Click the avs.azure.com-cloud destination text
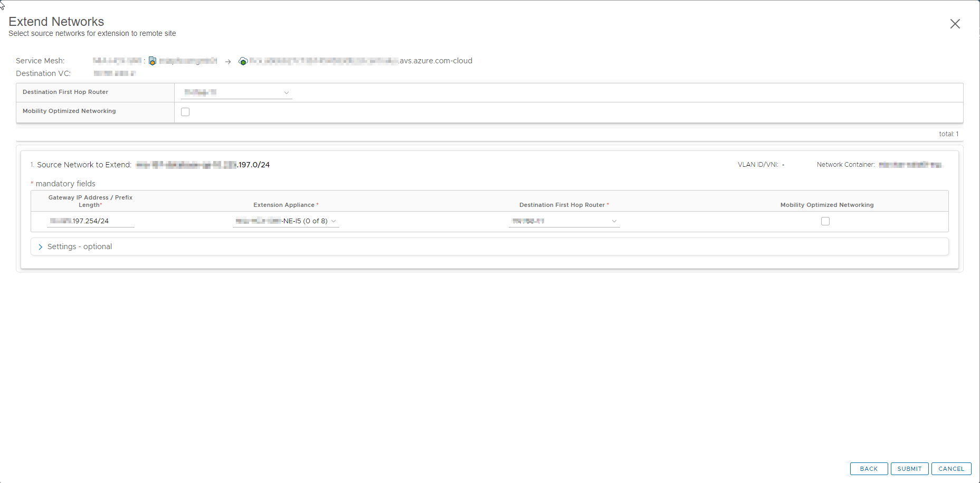Image resolution: width=980 pixels, height=483 pixels. [x=436, y=61]
